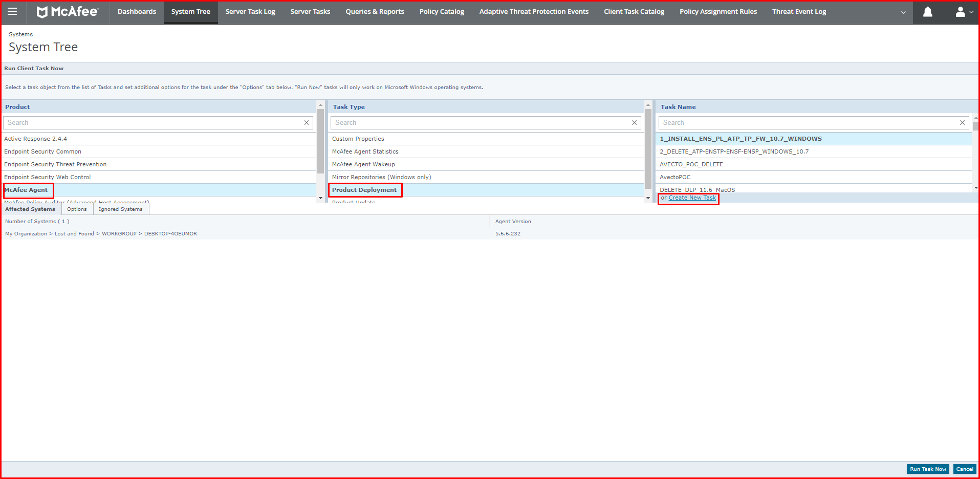Select the DELETE_DLP_11.6_MacOS task
The width and height of the screenshot is (980, 479).
pos(814,189)
